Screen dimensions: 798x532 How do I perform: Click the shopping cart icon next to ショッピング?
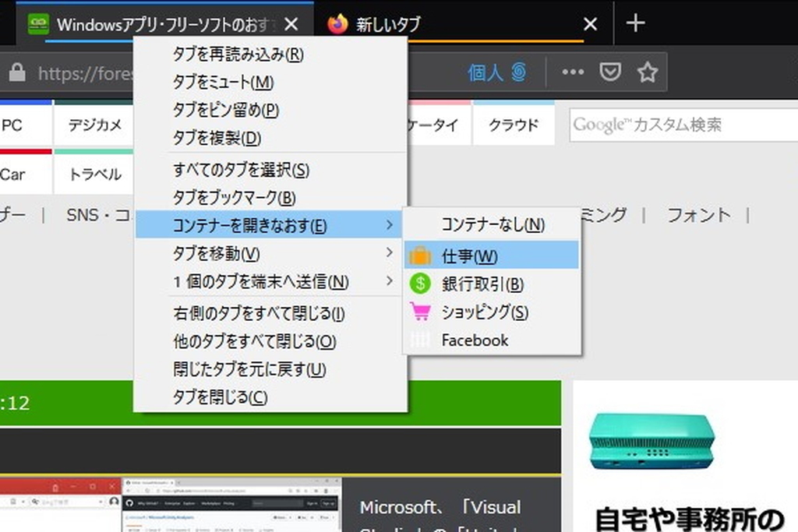(x=421, y=311)
